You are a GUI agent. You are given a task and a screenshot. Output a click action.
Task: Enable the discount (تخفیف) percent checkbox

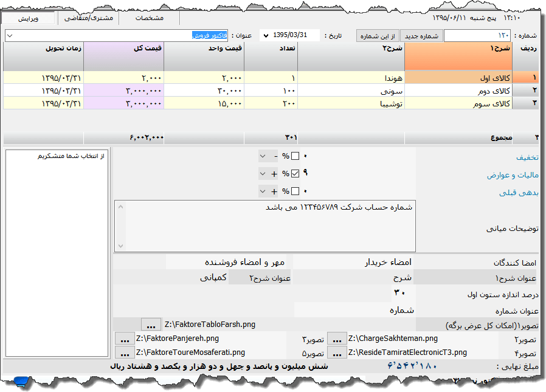pyautogui.click(x=295, y=156)
